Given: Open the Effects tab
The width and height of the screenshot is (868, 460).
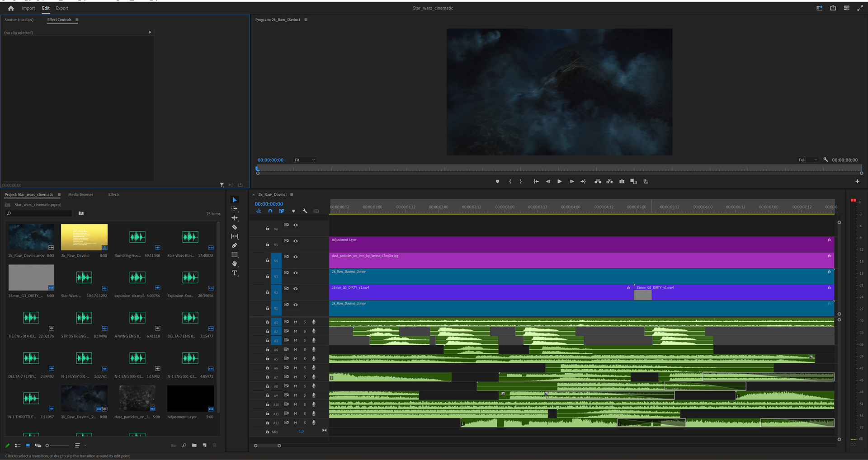Looking at the screenshot, I should 114,195.
